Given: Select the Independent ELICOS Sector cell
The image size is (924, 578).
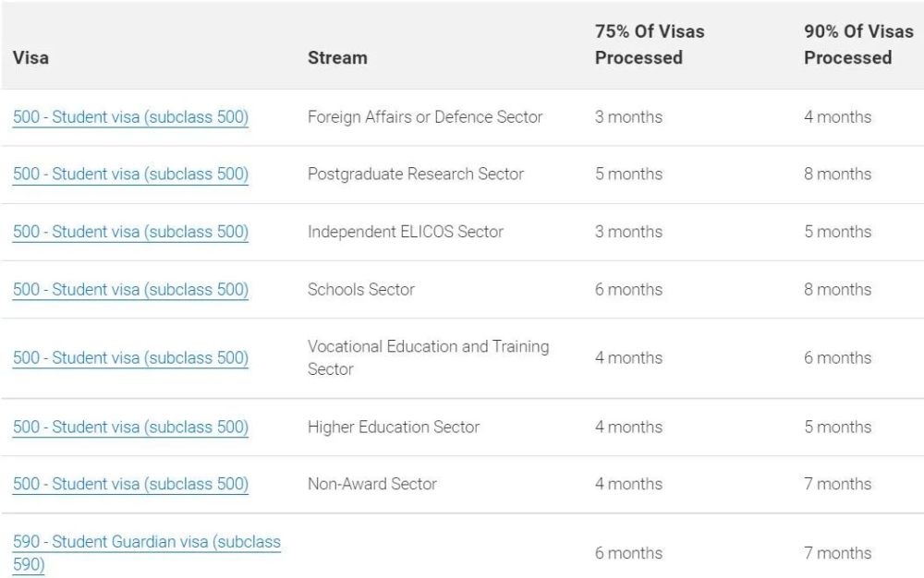Looking at the screenshot, I should 406,232.
